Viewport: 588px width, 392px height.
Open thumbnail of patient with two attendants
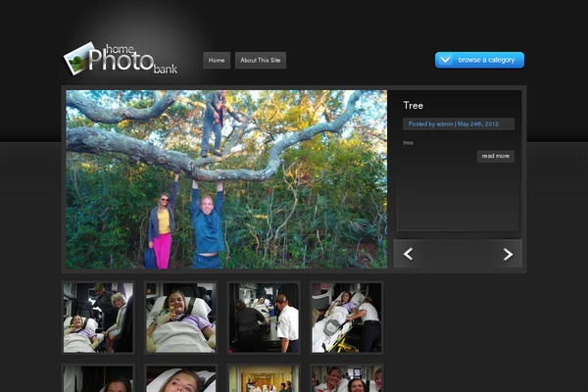coord(98,318)
